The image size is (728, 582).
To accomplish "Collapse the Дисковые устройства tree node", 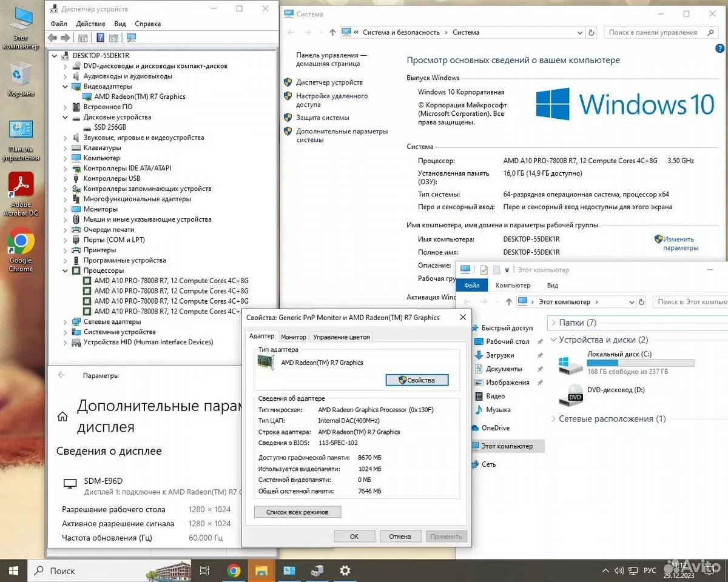I will 65,117.
